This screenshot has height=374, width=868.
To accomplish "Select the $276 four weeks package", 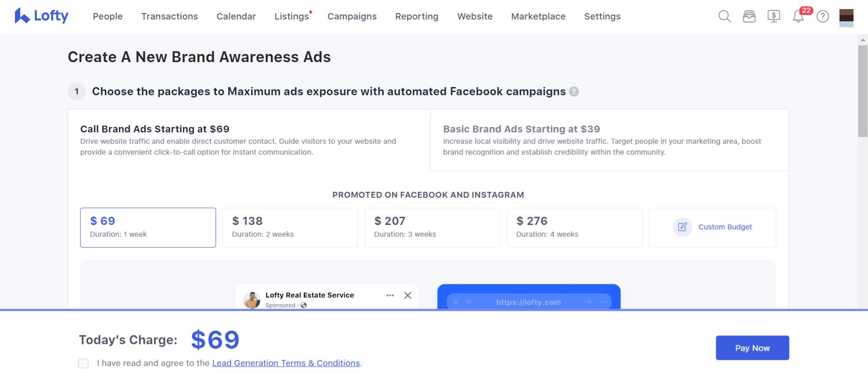I will pos(574,228).
